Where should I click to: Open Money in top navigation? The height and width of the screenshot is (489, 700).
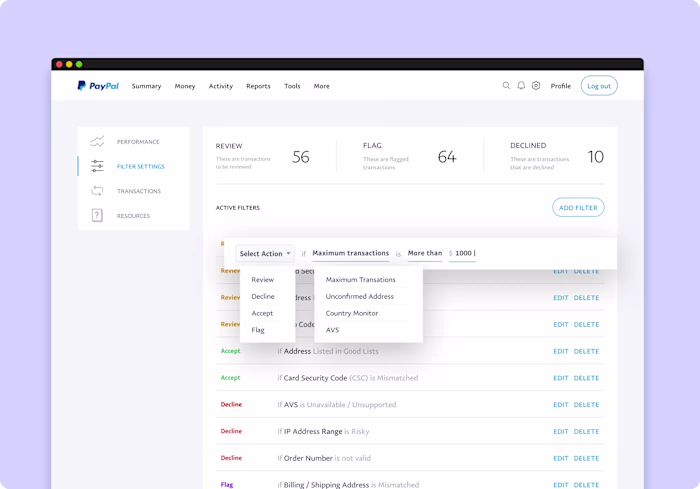[x=185, y=86]
